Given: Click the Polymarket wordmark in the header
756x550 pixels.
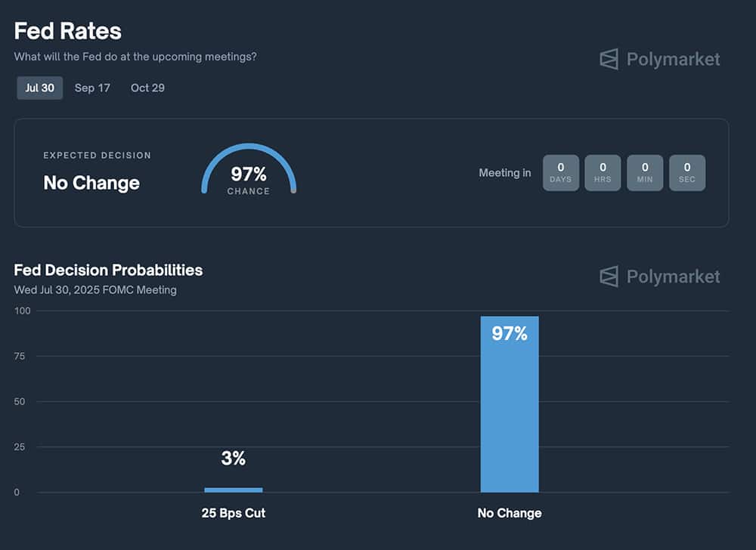Looking at the screenshot, I should [x=673, y=59].
